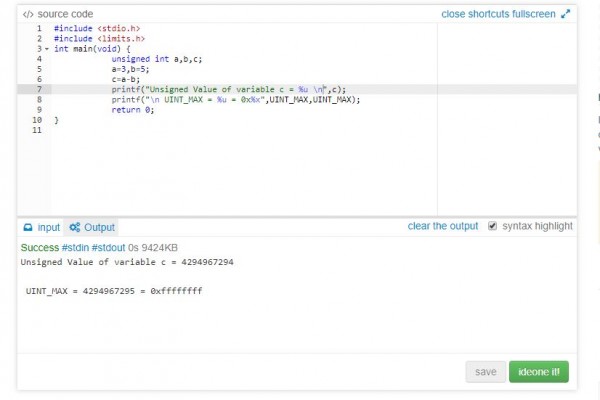Click the clear the output link
Viewport: 600px width, 400px height.
(x=442, y=226)
